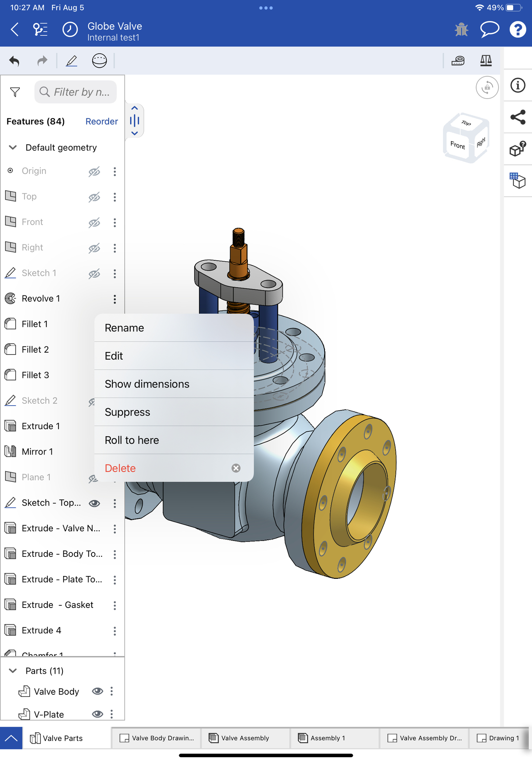Open version history clock icon
Screen dimensions: 532x762
click(70, 29)
